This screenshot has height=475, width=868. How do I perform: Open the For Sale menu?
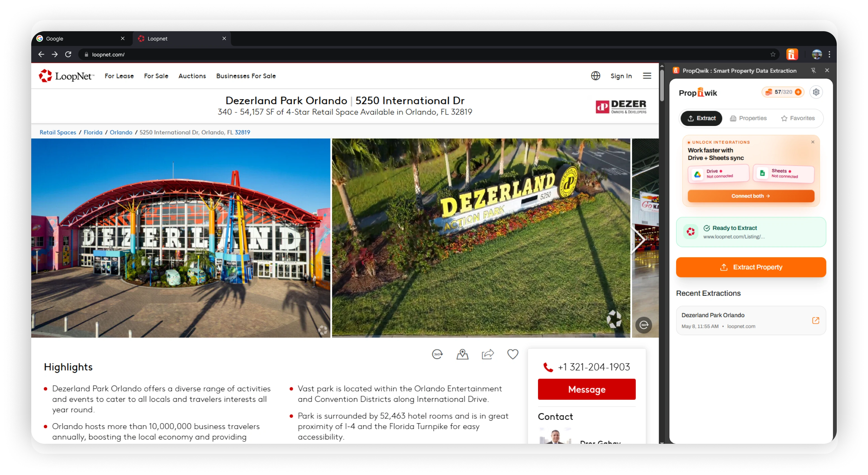click(x=156, y=76)
